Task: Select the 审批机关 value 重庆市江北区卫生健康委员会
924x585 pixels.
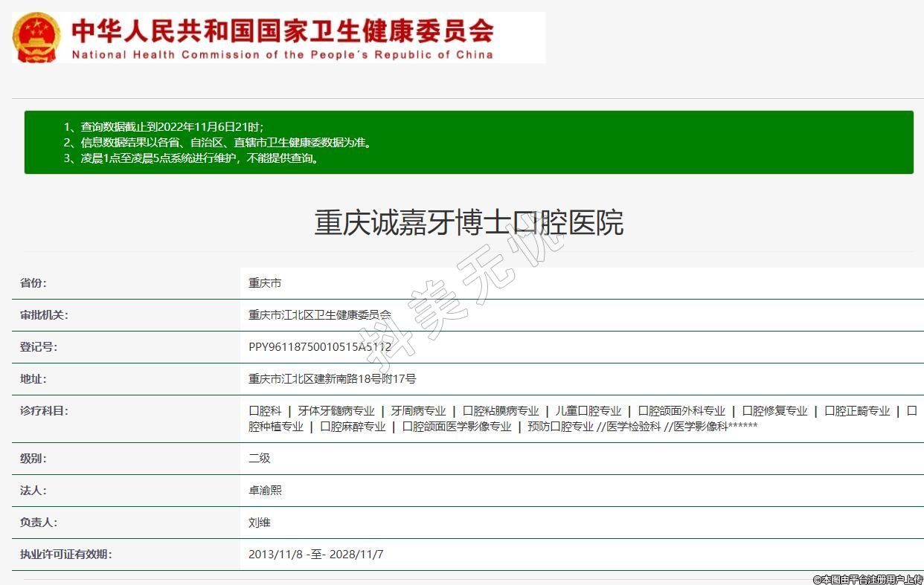Action: tap(319, 315)
